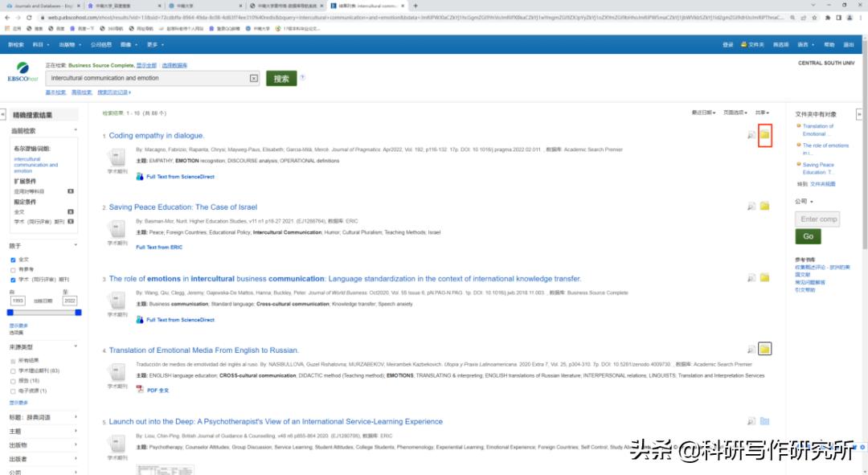Open a new browser tab with plus
The height and width of the screenshot is (475, 868).
click(416, 6)
